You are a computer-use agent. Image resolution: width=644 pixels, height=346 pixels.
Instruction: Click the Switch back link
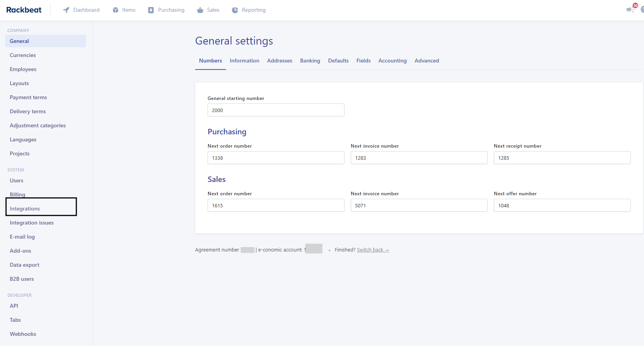373,250
